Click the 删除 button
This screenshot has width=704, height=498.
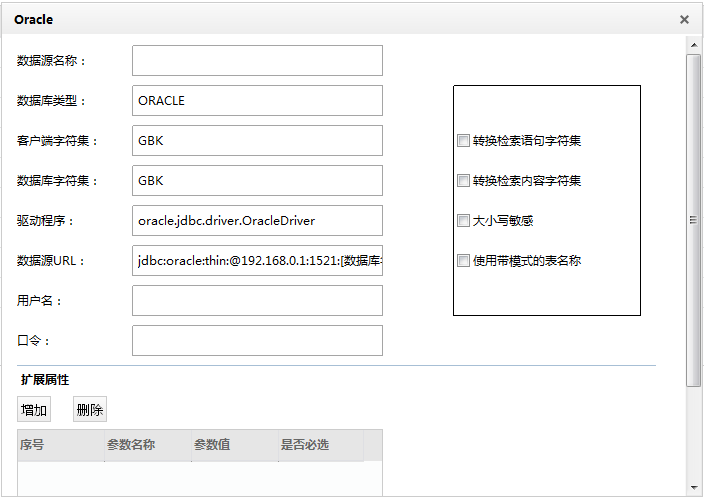pos(90,409)
